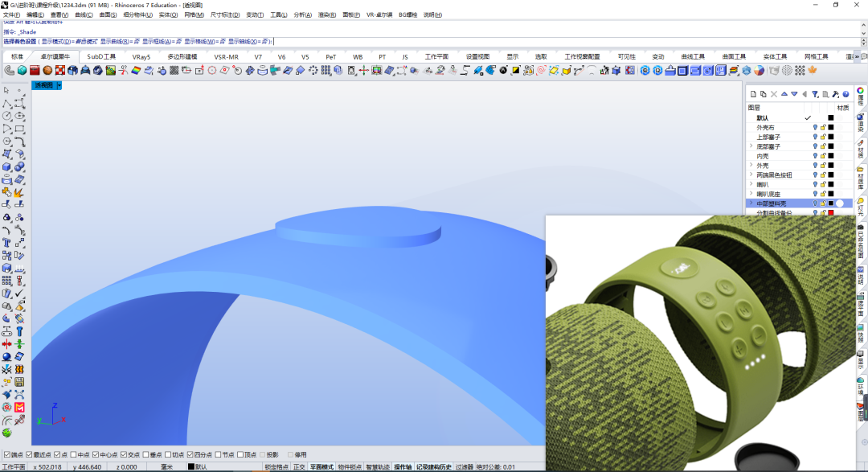This screenshot has height=472, width=868.
Task: Open the 透视图 viewport title dropdown arrow
Action: pyautogui.click(x=59, y=85)
